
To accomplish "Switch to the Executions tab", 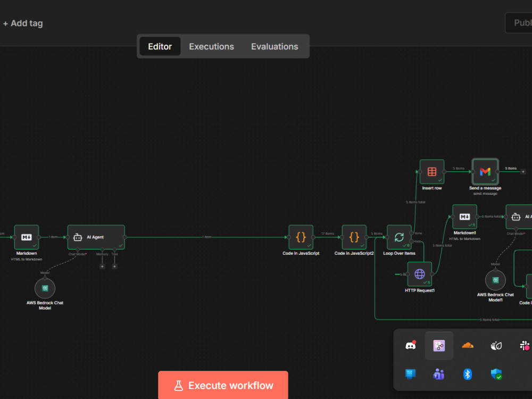I will tap(211, 46).
